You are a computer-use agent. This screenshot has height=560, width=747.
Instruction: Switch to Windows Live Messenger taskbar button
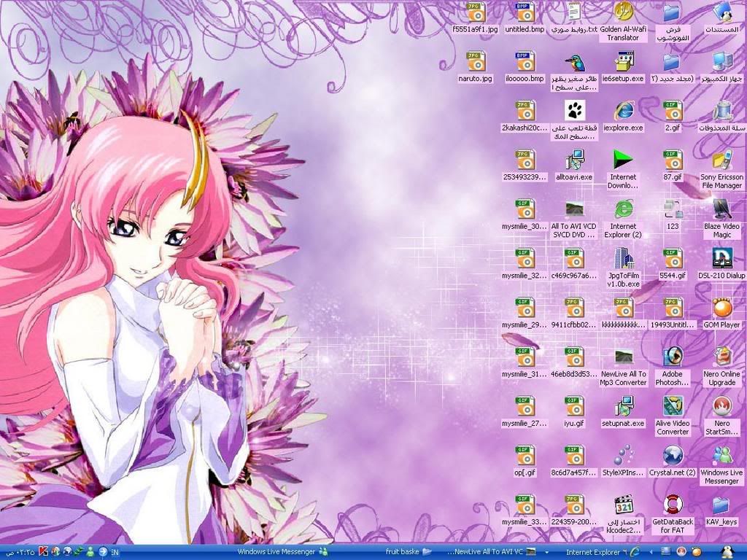282,552
